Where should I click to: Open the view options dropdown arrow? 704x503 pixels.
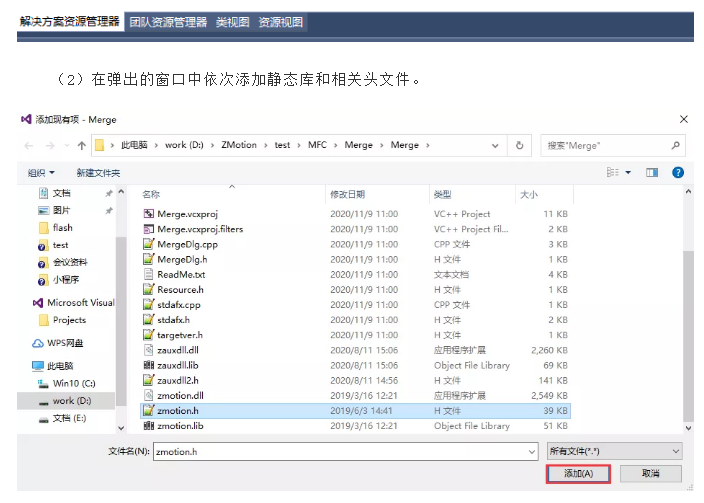click(628, 172)
